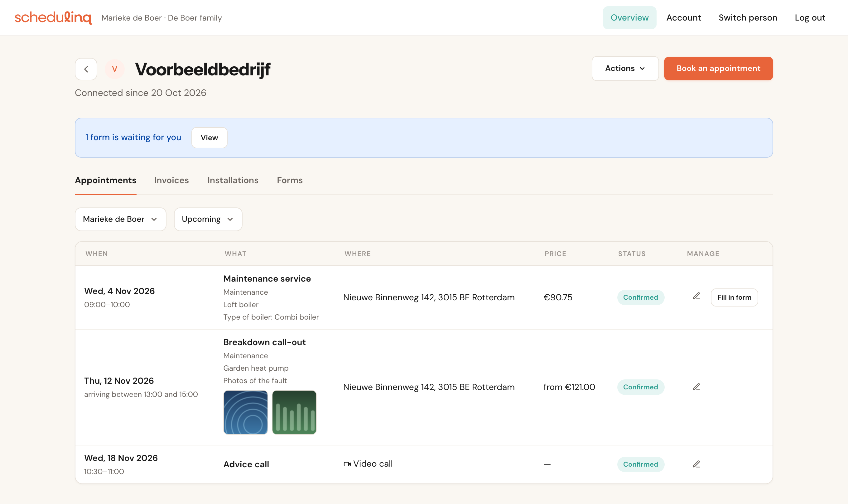Click 'Wed, 18 Nov 2026' date
Screen dimensions: 848x504
point(121,458)
